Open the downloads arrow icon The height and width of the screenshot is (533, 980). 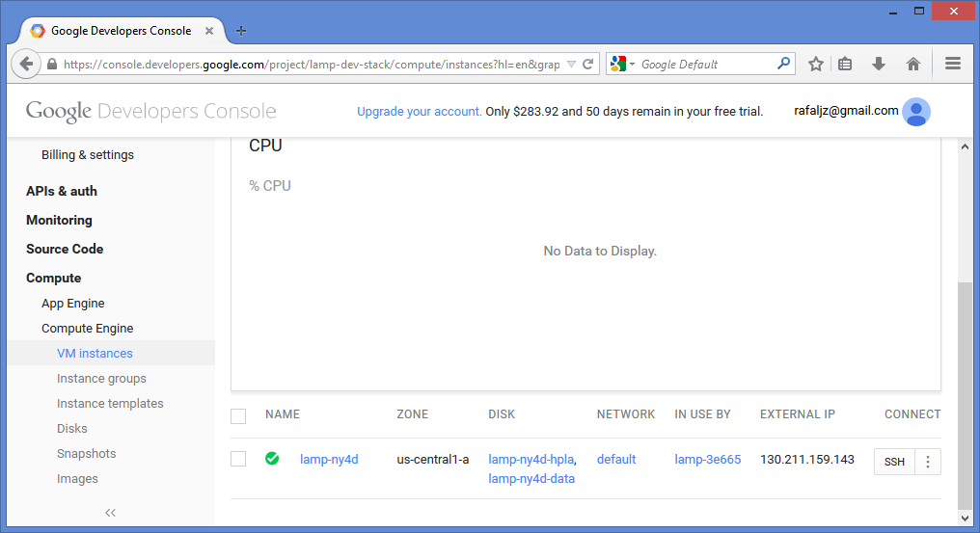pyautogui.click(x=879, y=64)
